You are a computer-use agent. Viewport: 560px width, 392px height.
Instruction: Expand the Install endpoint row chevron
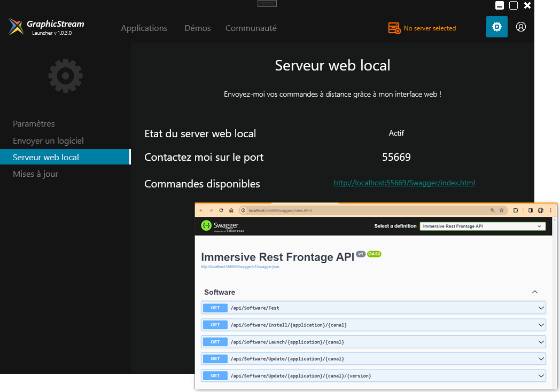(541, 325)
